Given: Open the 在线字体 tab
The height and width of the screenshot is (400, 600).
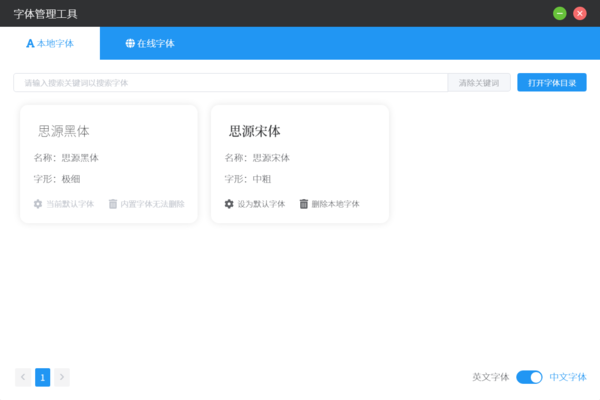Looking at the screenshot, I should pyautogui.click(x=150, y=43).
